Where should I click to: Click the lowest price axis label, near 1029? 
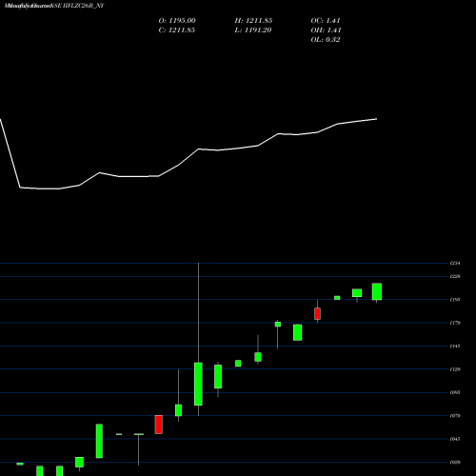click(x=455, y=463)
